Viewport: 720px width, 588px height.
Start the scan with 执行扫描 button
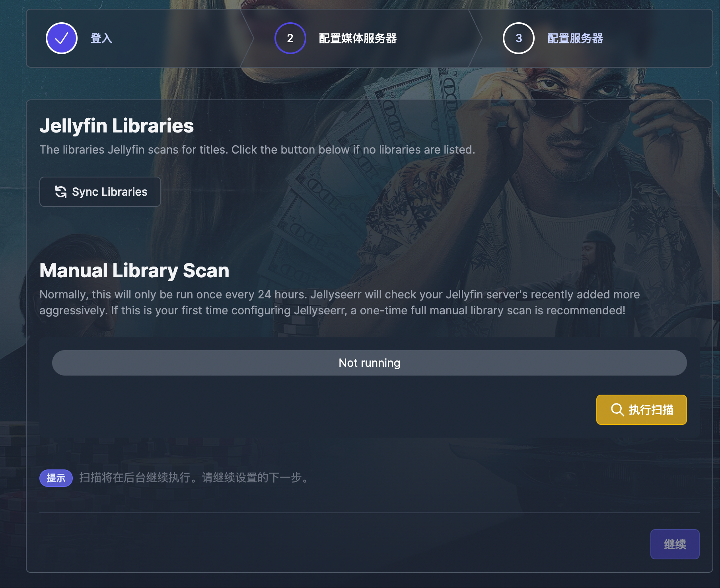tap(641, 410)
